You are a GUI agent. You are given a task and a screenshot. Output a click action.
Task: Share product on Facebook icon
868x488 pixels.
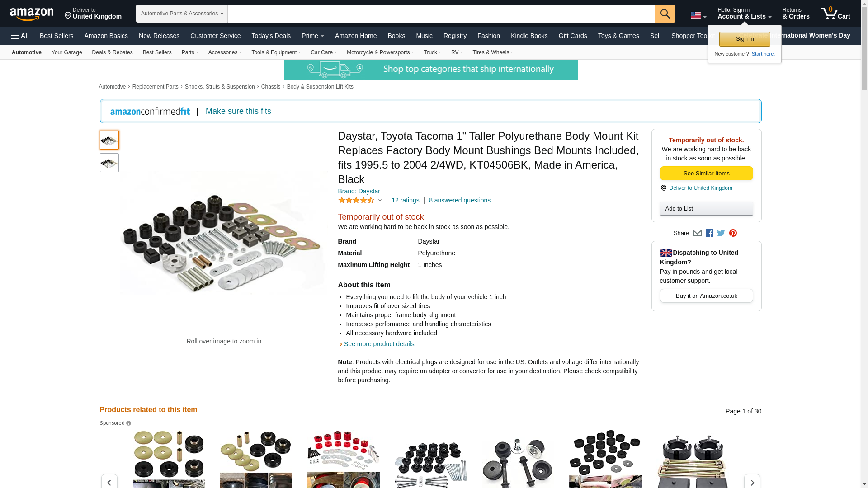click(x=709, y=233)
